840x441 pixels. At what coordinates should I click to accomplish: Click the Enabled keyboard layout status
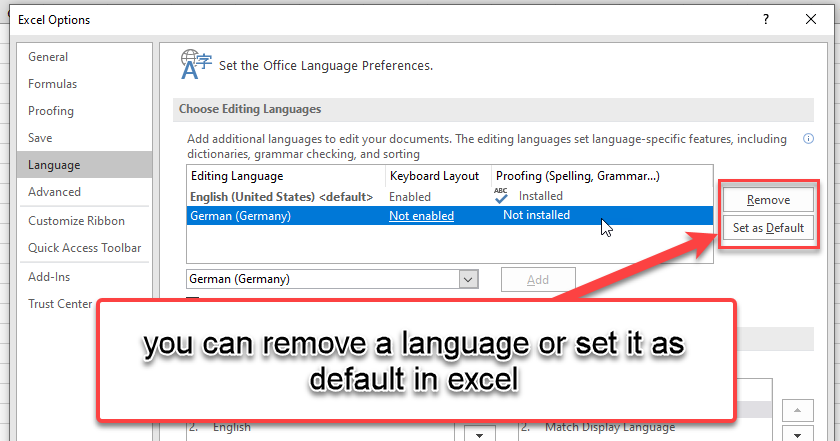(410, 197)
